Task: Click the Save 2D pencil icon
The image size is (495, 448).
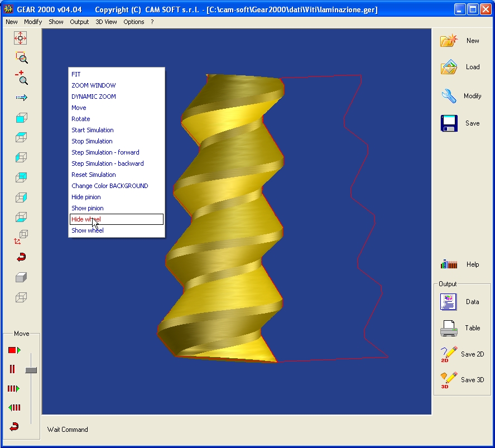Action: 449,354
